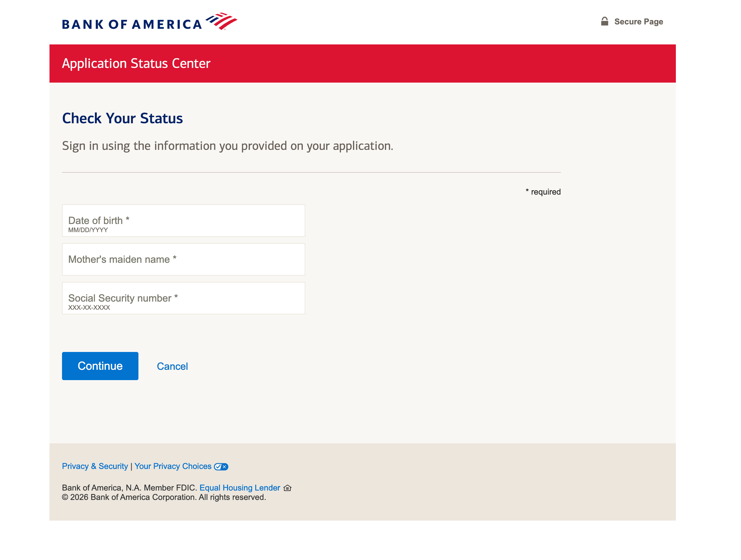The image size is (741, 560).
Task: Click the Bank of America flag logo
Action: tap(221, 21)
